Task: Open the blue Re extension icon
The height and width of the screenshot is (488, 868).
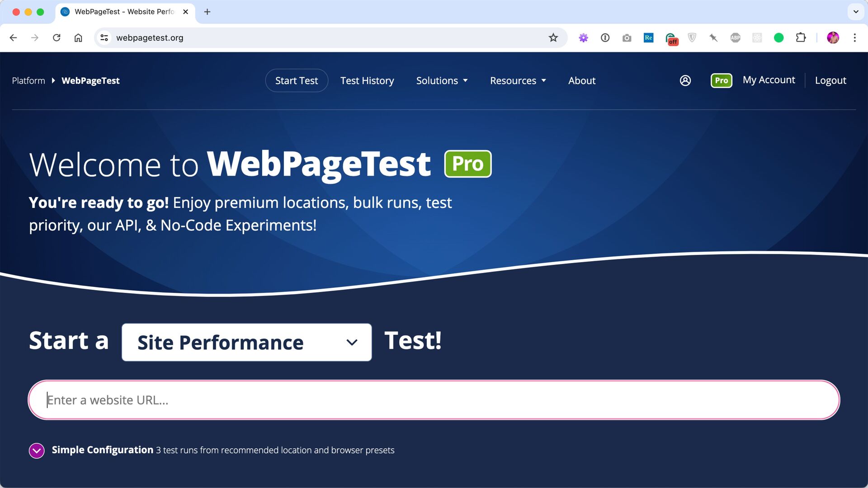Action: pos(649,38)
